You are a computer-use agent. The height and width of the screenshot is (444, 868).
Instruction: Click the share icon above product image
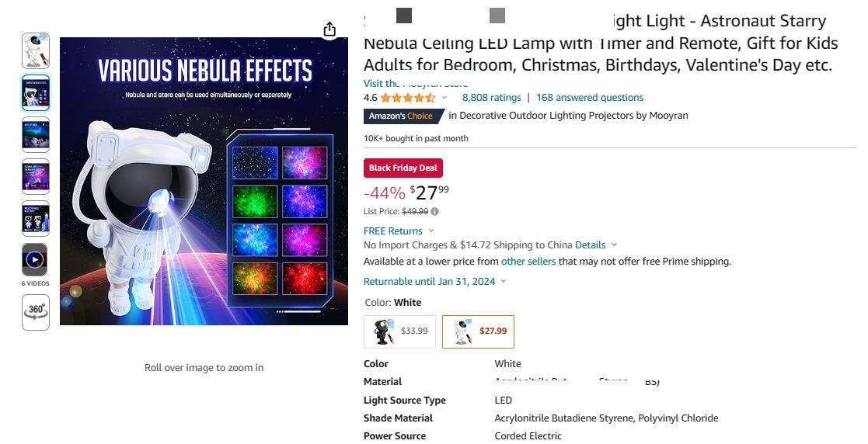point(329,29)
